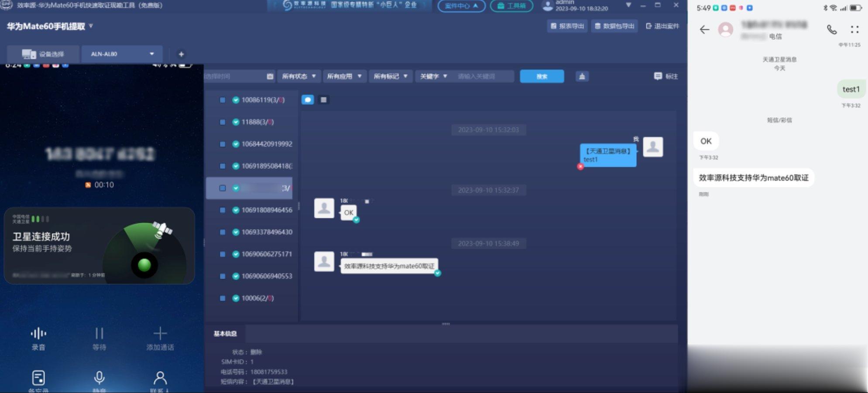Tick checkbox for 10086119(3/0)
The image size is (868, 393).
(223, 100)
